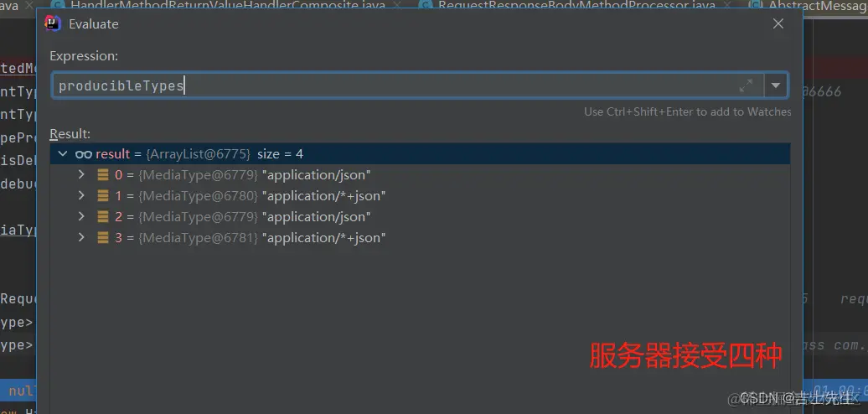Click the field icon of element 0
The width and height of the screenshot is (868, 414).
point(103,175)
